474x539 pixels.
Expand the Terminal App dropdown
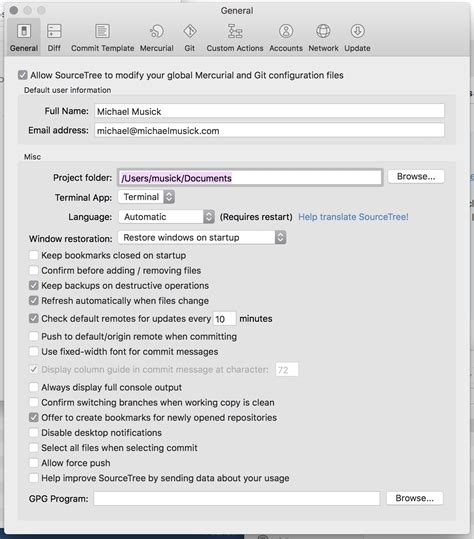[146, 197]
